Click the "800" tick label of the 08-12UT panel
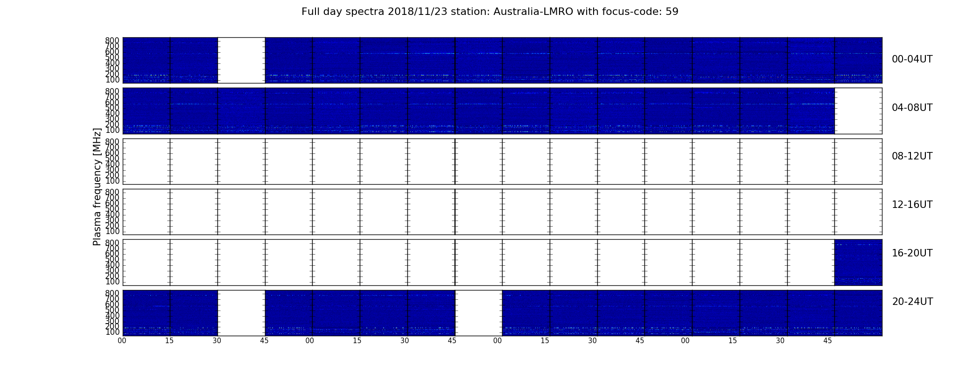 [112, 142]
